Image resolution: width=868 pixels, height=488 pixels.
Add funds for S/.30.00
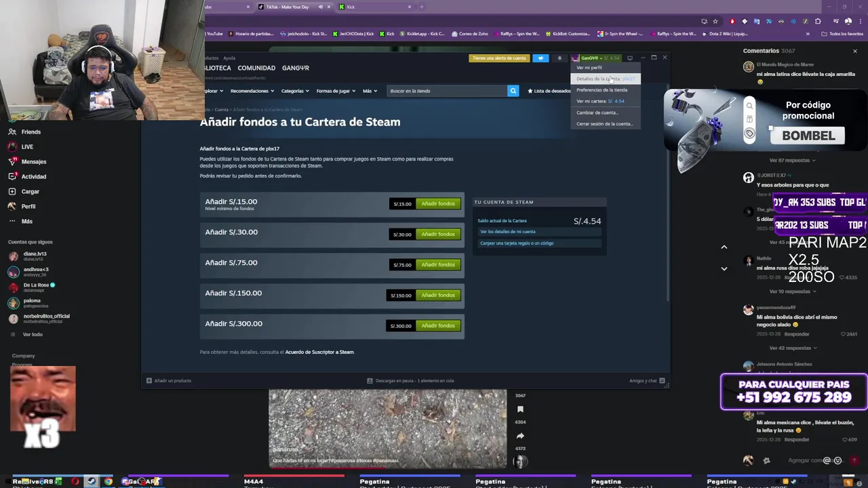pyautogui.click(x=438, y=235)
